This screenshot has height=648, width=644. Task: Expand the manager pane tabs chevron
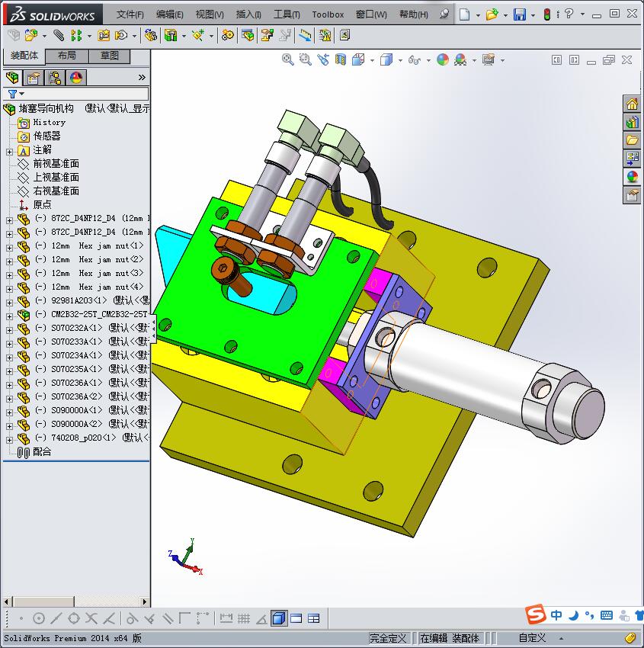pos(142,77)
